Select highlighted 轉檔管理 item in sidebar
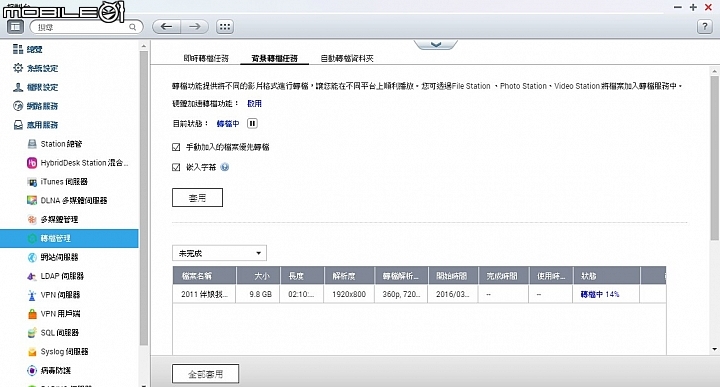This screenshot has height=387, width=720. (x=69, y=238)
